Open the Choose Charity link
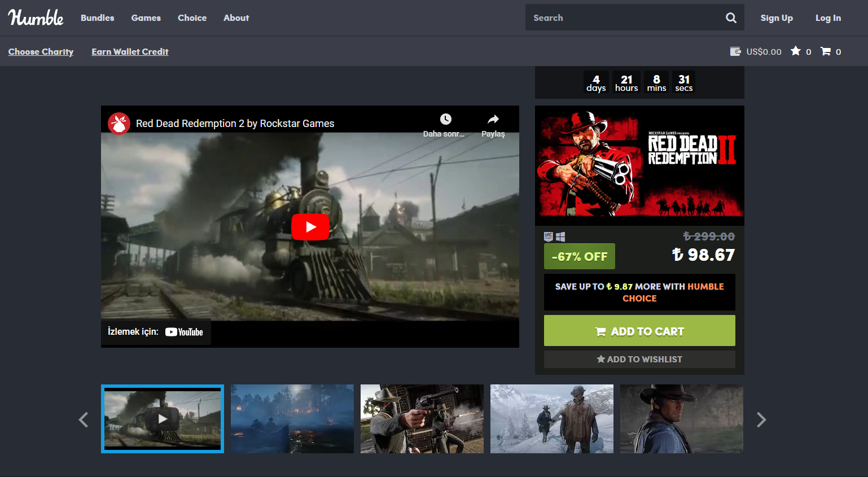The height and width of the screenshot is (477, 868). pos(41,51)
